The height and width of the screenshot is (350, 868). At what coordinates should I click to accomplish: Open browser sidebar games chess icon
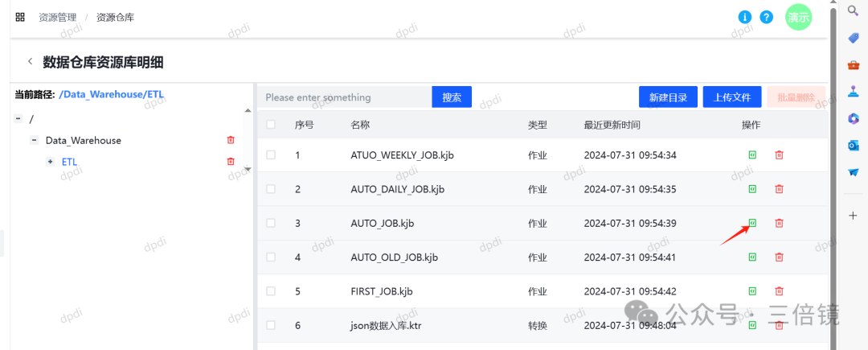pos(853,92)
